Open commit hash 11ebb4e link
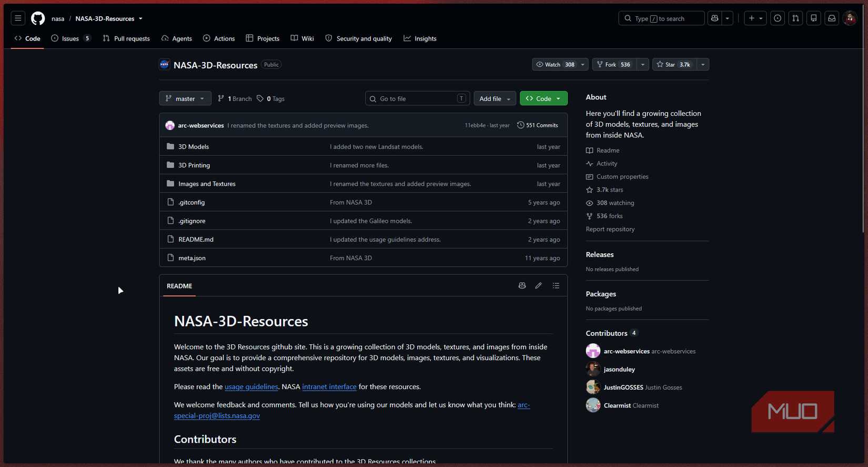The height and width of the screenshot is (467, 868). [x=475, y=125]
